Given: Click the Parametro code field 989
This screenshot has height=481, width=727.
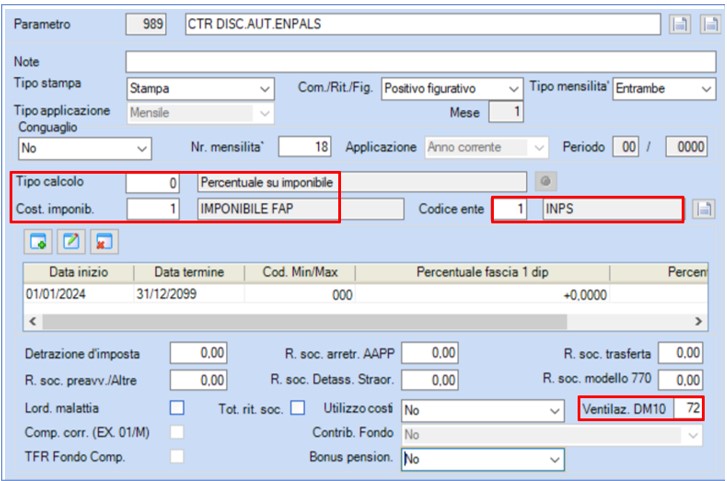Looking at the screenshot, I should 146,24.
